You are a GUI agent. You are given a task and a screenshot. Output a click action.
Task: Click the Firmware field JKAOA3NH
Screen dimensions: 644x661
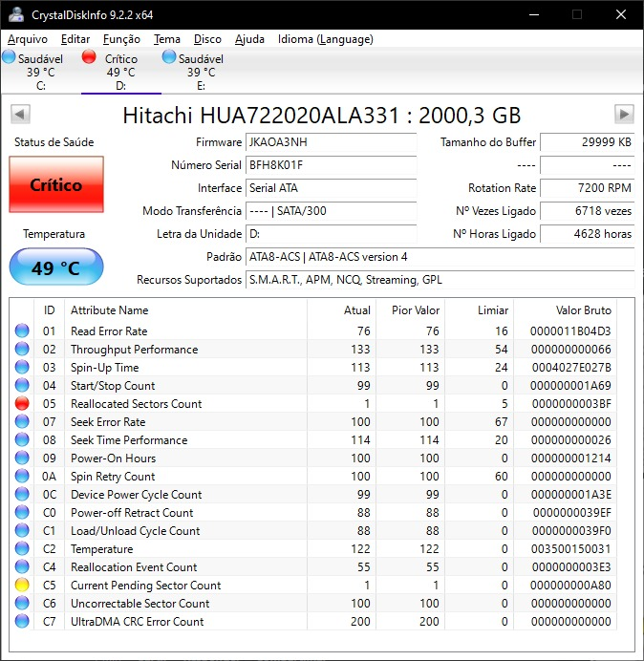[x=331, y=142]
